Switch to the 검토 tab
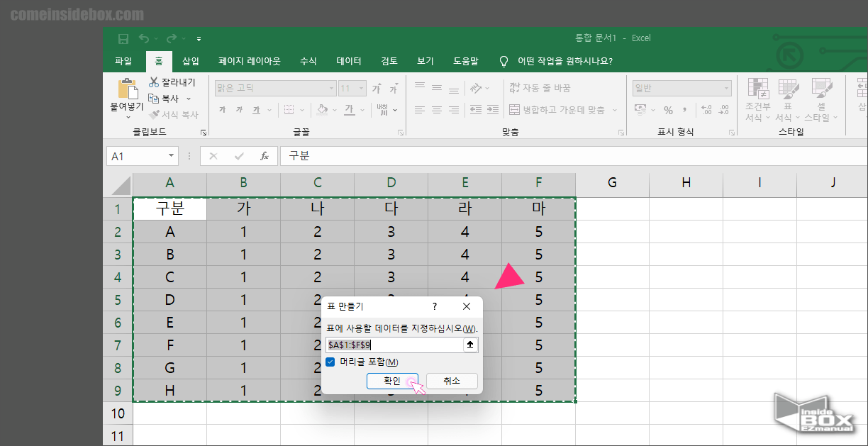 pyautogui.click(x=389, y=61)
